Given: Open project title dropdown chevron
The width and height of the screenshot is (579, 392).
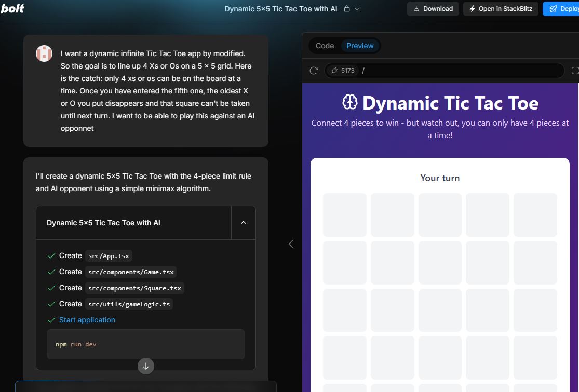Looking at the screenshot, I should point(357,9).
